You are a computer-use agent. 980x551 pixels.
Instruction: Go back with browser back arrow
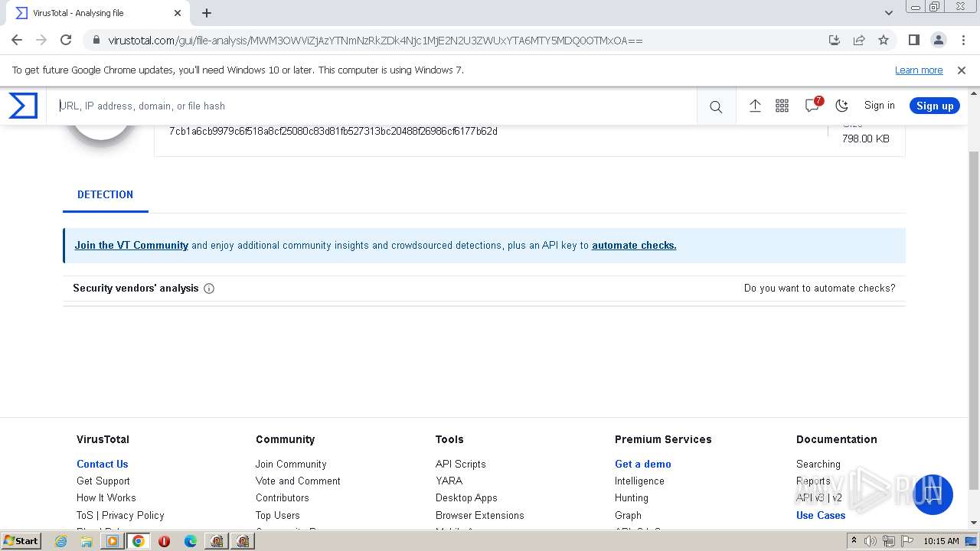(17, 40)
